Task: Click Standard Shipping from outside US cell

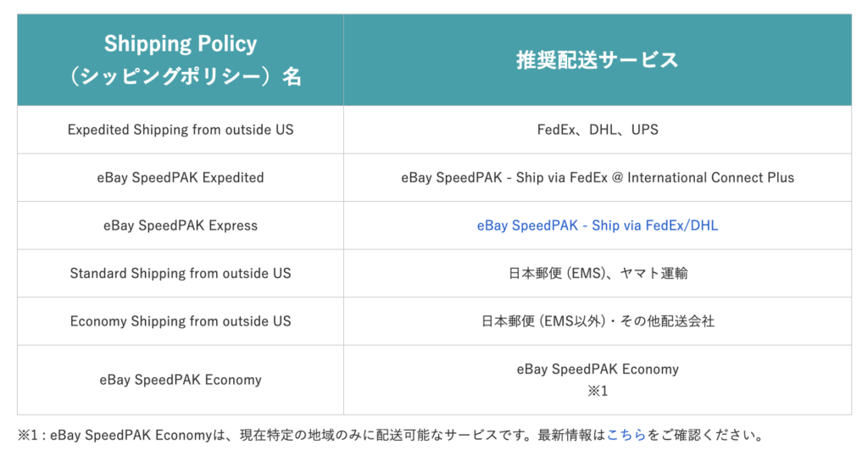Action: (181, 274)
